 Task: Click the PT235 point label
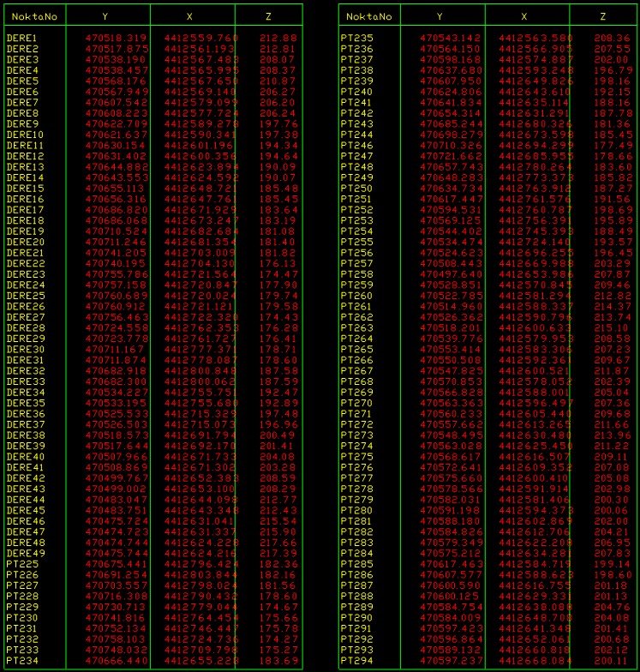pos(356,39)
